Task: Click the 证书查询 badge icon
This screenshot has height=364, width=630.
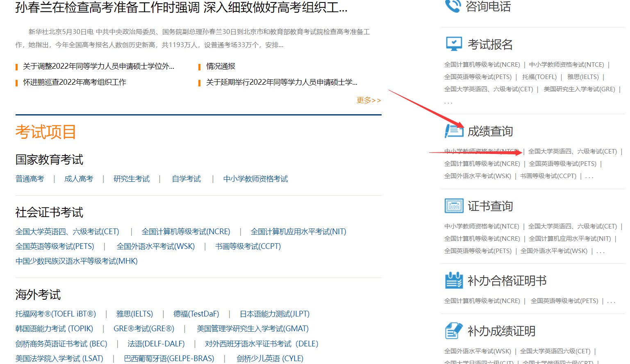Action: click(x=453, y=206)
